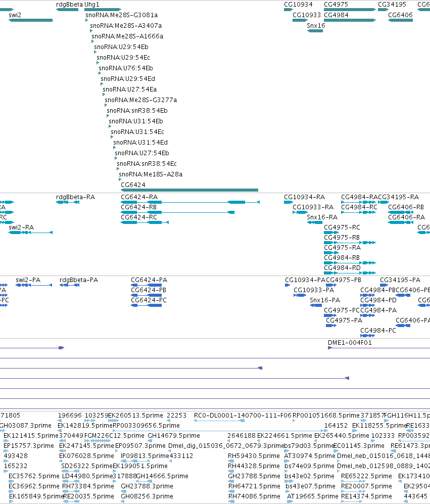Click the IP09813.5prime EST label
This screenshot has width=430, height=504.
145,456
